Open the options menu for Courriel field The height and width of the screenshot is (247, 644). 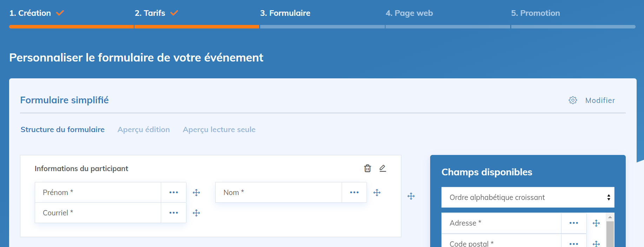click(x=173, y=213)
